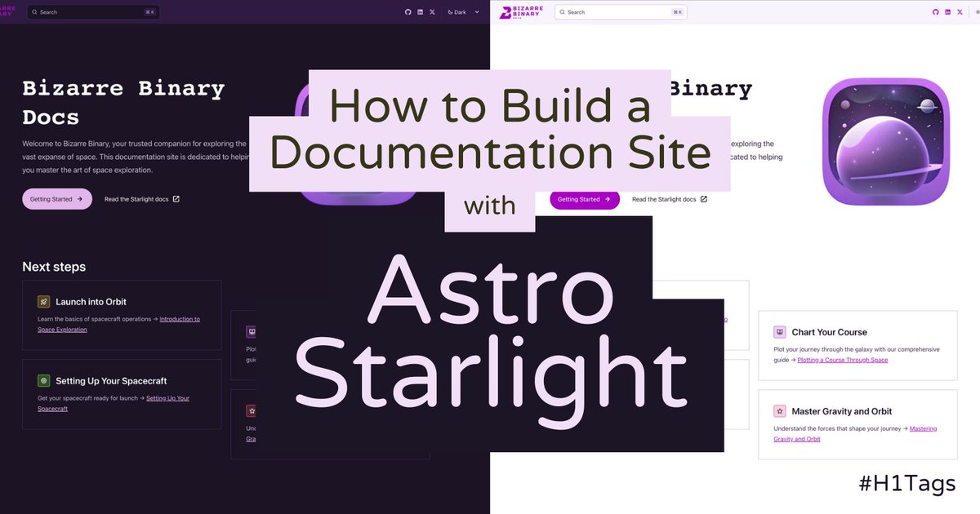Viewport: 980px width, 514px height.
Task: Open the Read the Starlight docs link on the dark page
Action: 142,199
